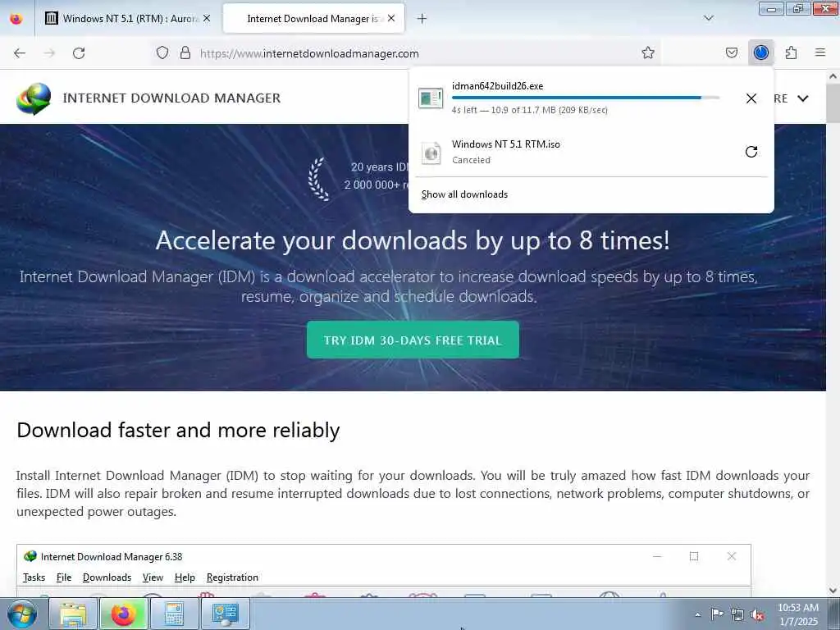Image resolution: width=840 pixels, height=630 pixels.
Task: Switch to the Windows NT 5.1 (RTM) tab
Action: coord(129,18)
